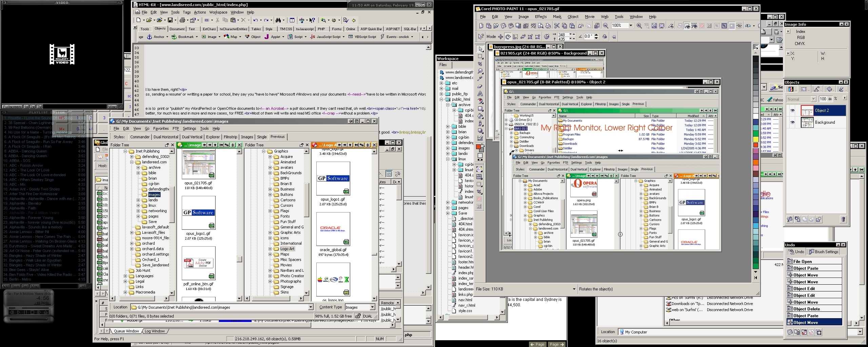The image size is (868, 347).
Task: Delete the object with the Objects docker trash icon
Action: tap(843, 219)
